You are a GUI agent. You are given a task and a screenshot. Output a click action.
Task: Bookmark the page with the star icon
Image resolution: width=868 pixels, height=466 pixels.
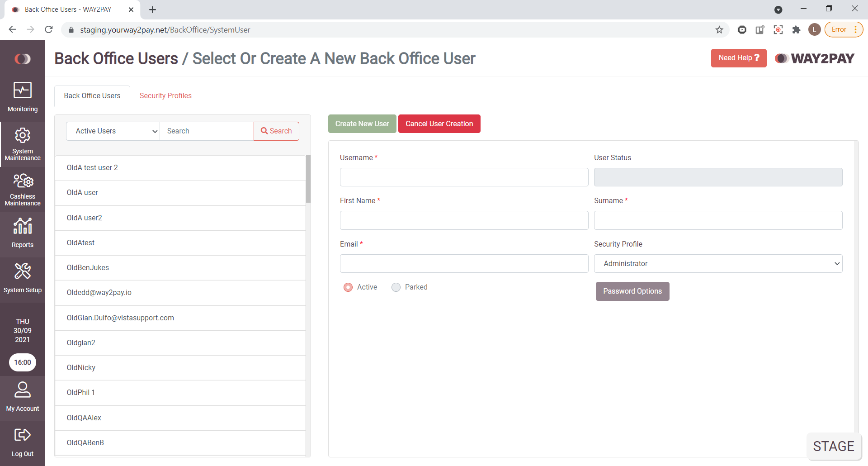(x=719, y=29)
